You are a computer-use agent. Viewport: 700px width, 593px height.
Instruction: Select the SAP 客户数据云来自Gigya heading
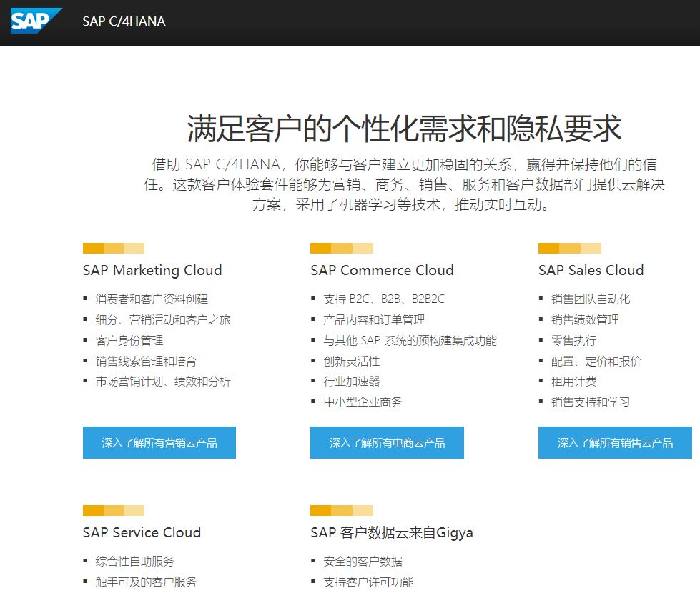392,532
